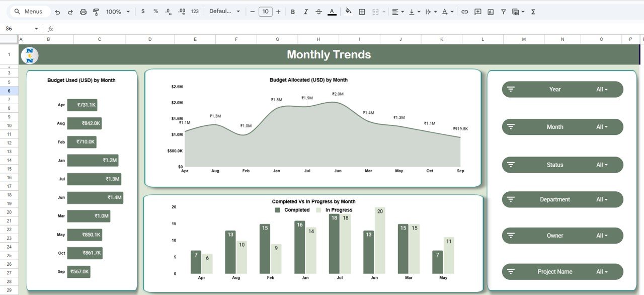Click inside the Name Box showing S6
Screen dimensions: 644x295
tap(15, 28)
